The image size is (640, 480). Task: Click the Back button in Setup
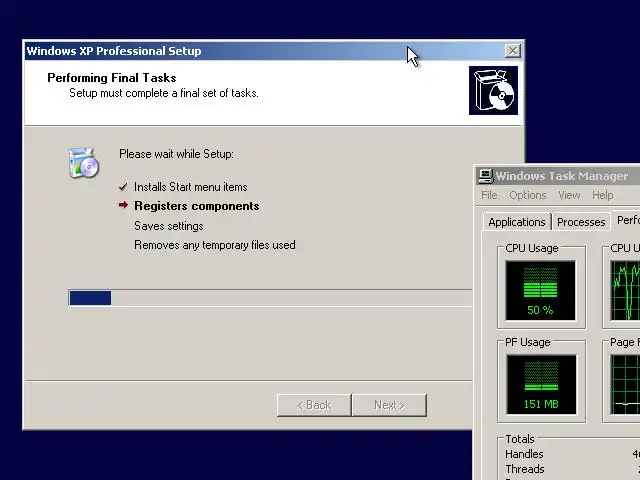pos(314,405)
